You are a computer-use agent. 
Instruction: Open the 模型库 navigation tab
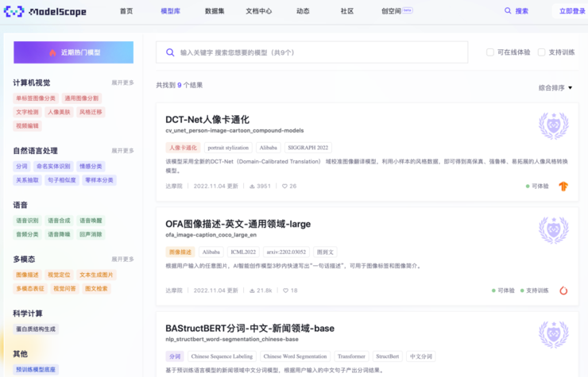click(x=171, y=11)
